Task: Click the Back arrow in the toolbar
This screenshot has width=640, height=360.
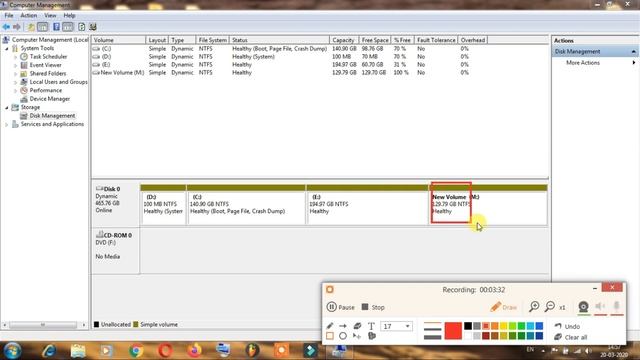Action: tap(6, 27)
